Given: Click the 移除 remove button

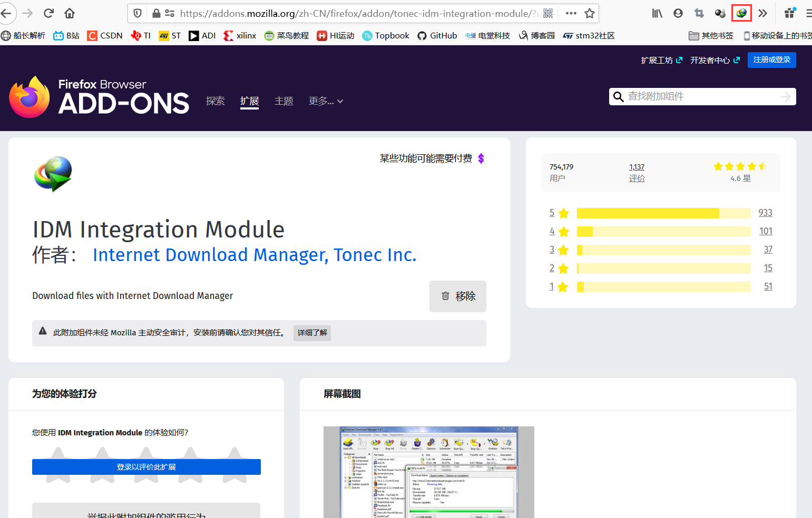Looking at the screenshot, I should point(458,296).
